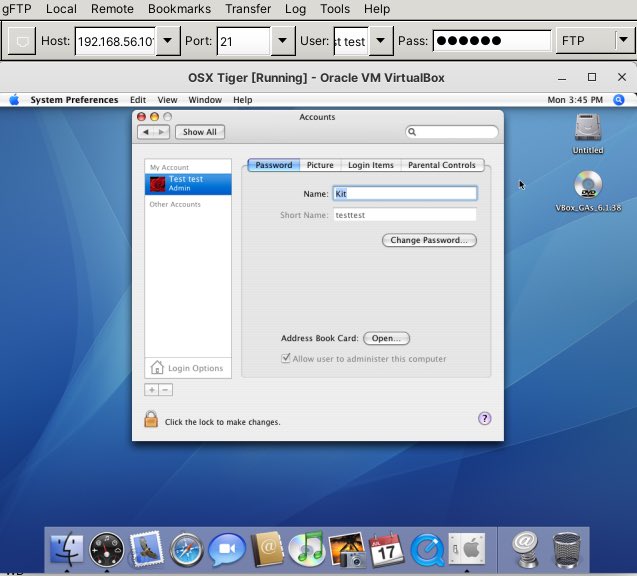Open iPhoto from the Dock

pos(347,550)
